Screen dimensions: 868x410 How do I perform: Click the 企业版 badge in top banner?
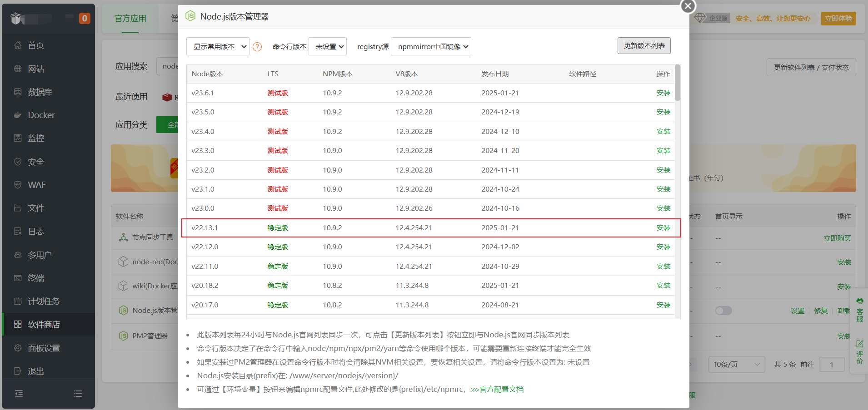click(712, 18)
